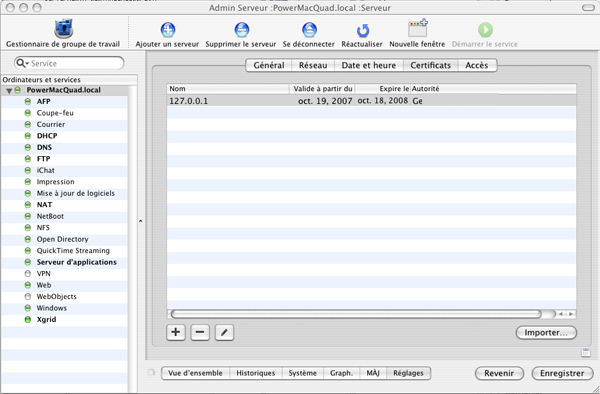Sort by Autorité column header
The image size is (600, 394).
493,89
